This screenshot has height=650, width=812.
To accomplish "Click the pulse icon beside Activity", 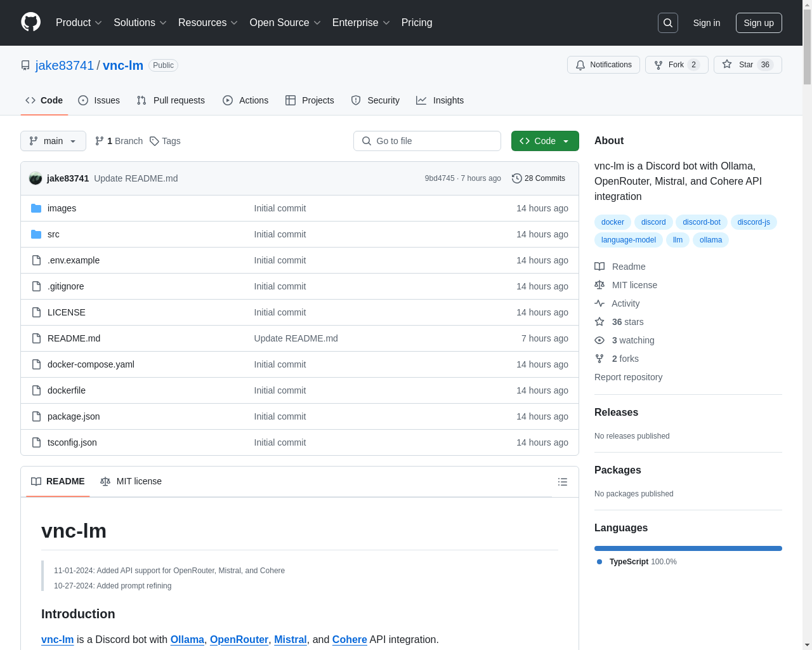I will 599,303.
